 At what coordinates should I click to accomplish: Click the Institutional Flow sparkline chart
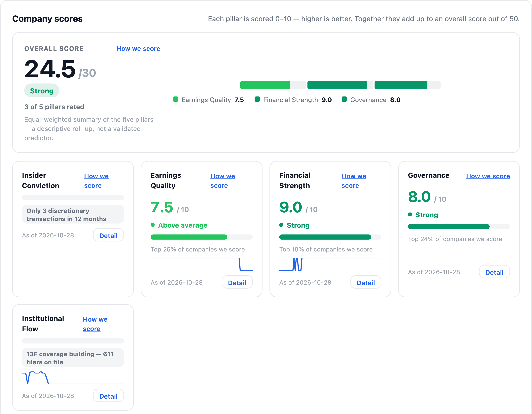(73, 378)
